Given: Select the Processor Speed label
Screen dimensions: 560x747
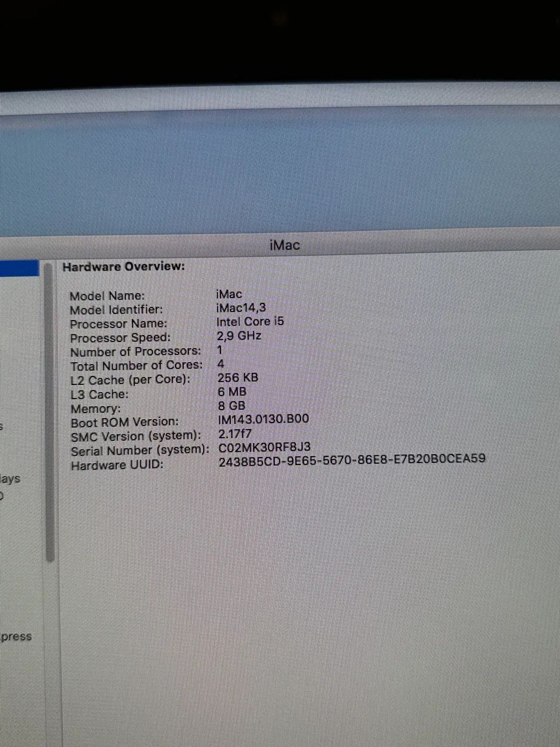Looking at the screenshot, I should 121,338.
